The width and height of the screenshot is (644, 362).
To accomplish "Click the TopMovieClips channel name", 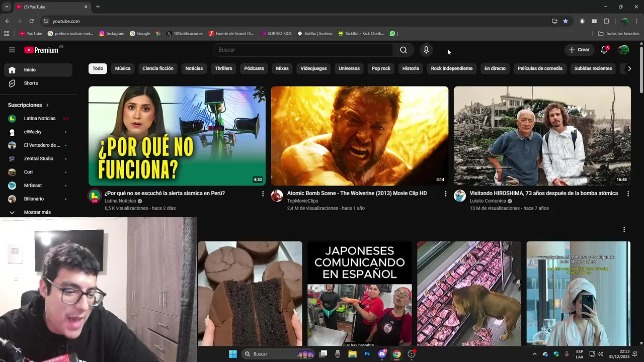I will tap(303, 201).
